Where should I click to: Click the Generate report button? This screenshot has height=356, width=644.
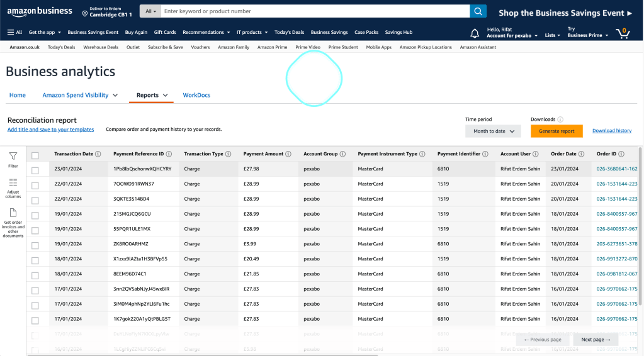[x=556, y=131]
